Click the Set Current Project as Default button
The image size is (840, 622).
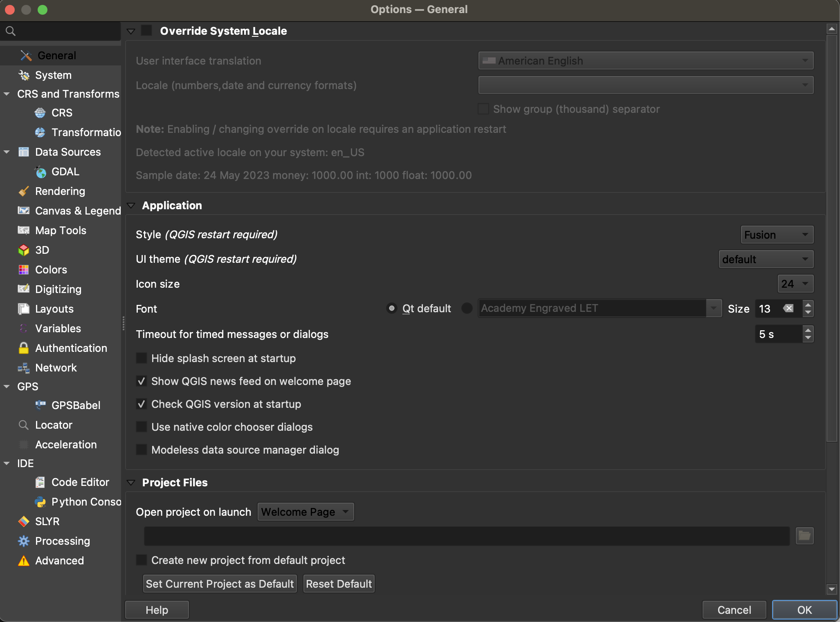[x=220, y=584]
